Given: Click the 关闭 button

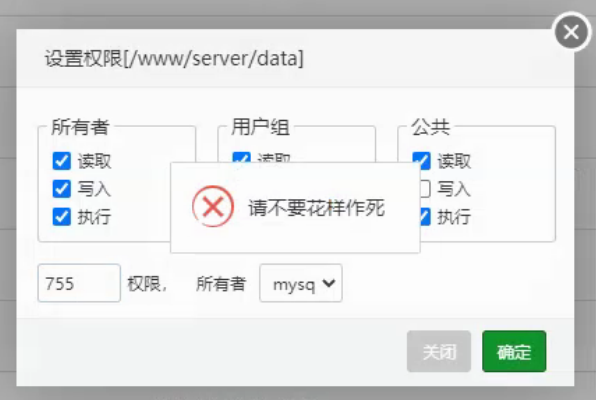Looking at the screenshot, I should point(439,351).
